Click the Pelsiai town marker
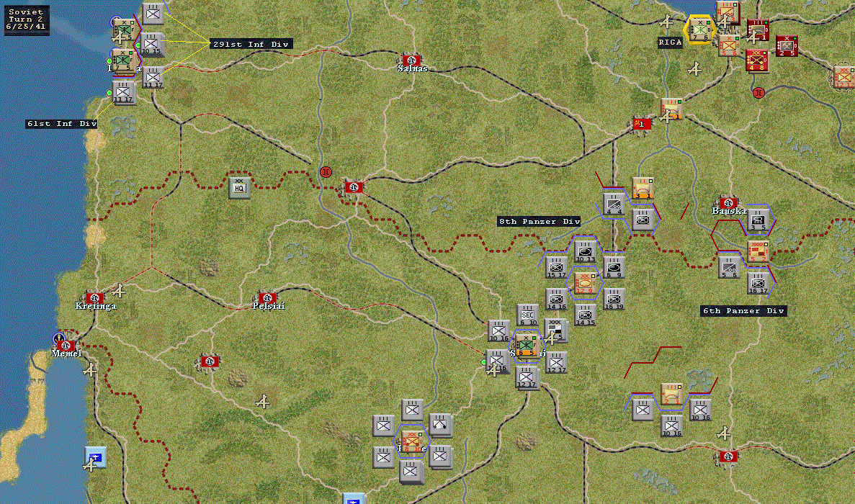This screenshot has width=855, height=504. click(x=267, y=298)
